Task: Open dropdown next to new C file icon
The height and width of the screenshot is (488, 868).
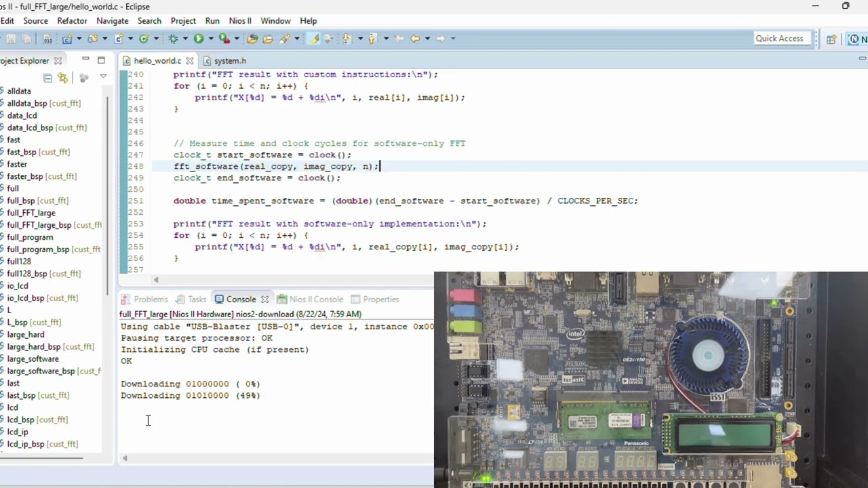Action: (x=130, y=39)
